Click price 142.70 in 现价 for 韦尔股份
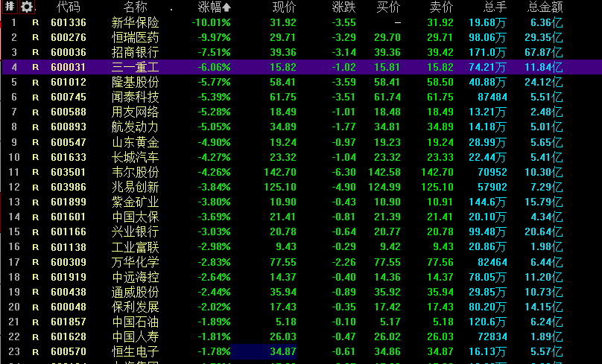The width and height of the screenshot is (602, 364). [280, 173]
